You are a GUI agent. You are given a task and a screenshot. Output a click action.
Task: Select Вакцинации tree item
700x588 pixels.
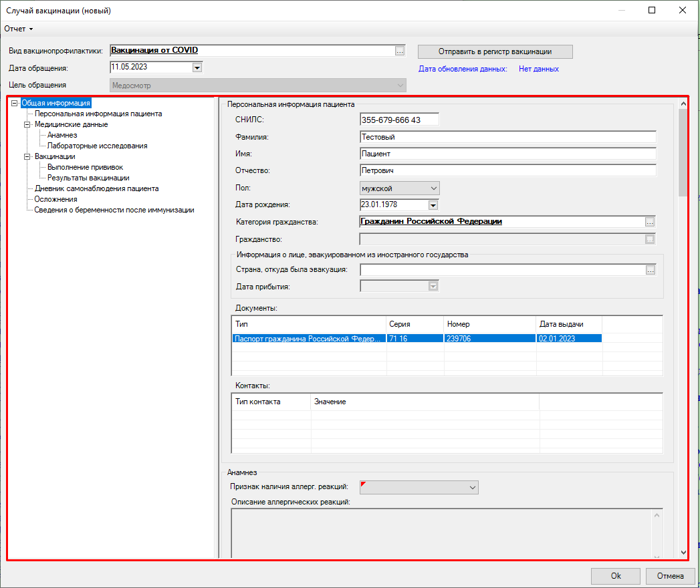(55, 156)
